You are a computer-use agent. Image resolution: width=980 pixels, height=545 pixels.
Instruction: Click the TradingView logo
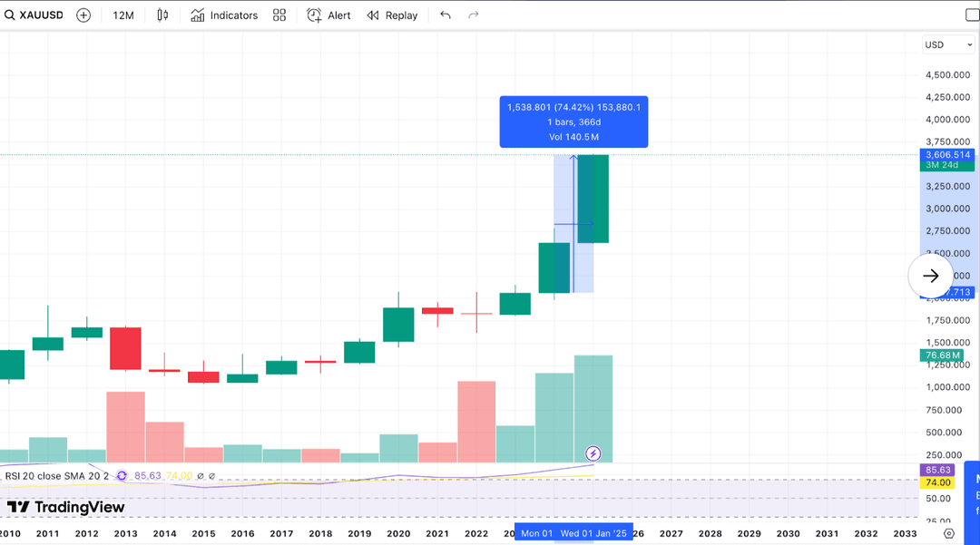click(x=66, y=507)
